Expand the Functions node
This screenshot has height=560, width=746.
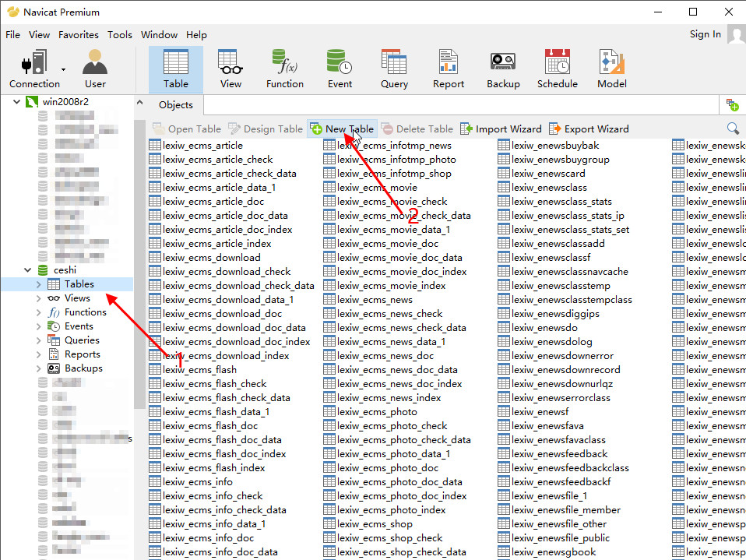coord(38,312)
